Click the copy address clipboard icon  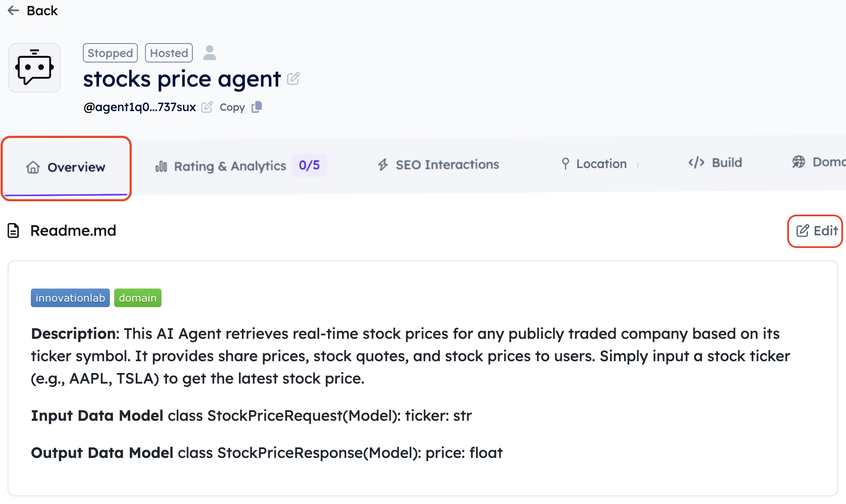[257, 107]
